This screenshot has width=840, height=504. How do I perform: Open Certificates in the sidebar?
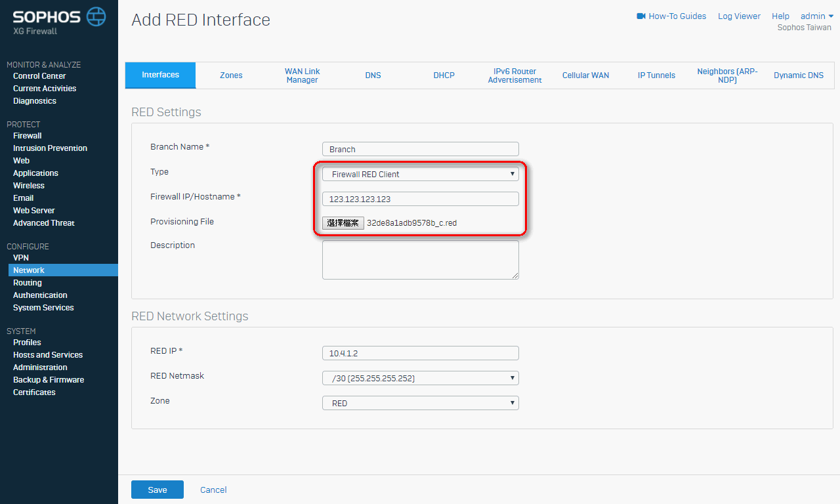pyautogui.click(x=34, y=392)
